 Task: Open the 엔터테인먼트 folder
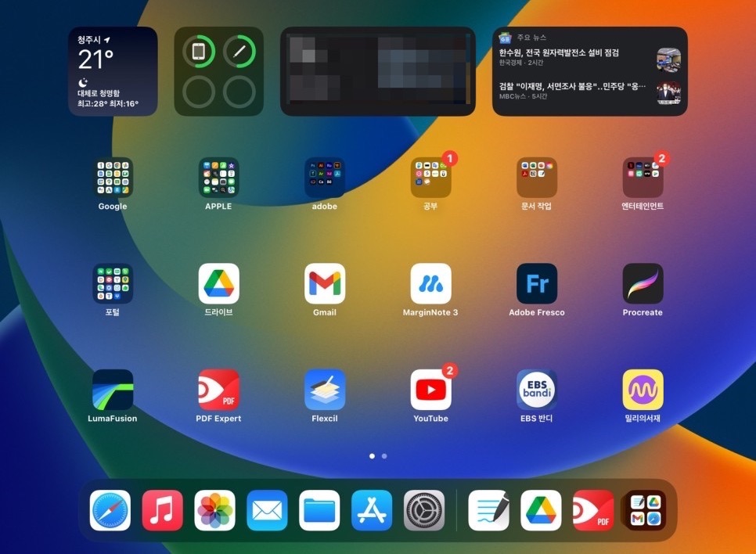tap(643, 178)
